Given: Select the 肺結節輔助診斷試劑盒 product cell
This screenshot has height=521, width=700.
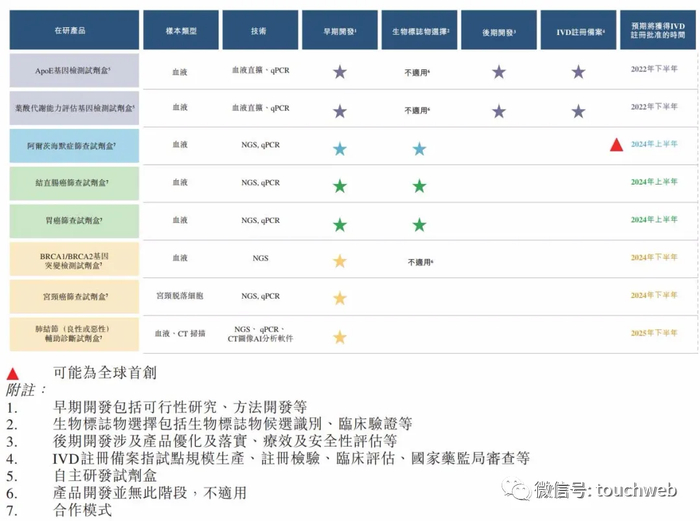Looking at the screenshot, I should click(x=74, y=334).
